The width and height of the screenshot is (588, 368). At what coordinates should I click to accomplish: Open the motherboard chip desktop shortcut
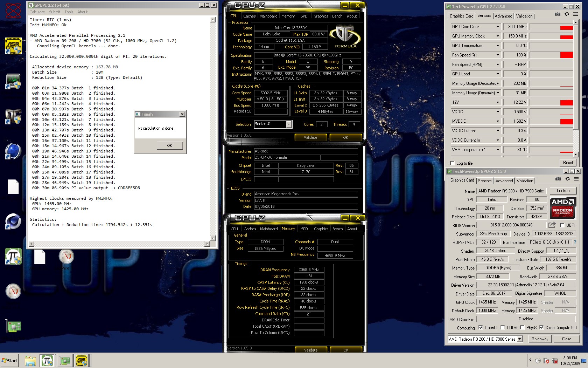click(13, 81)
